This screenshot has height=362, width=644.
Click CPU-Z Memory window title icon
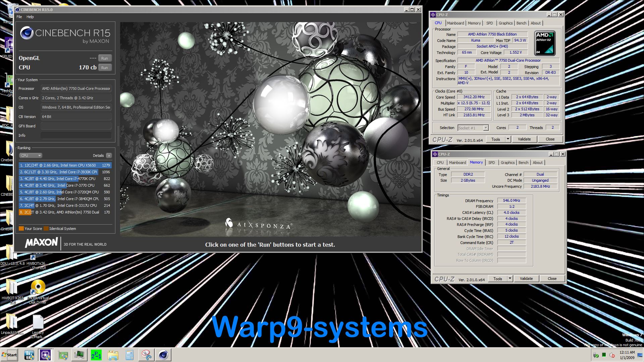(435, 154)
